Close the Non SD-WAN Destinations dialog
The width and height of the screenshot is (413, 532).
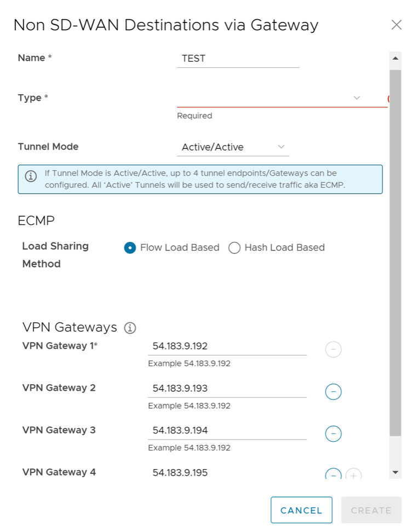pyautogui.click(x=396, y=25)
